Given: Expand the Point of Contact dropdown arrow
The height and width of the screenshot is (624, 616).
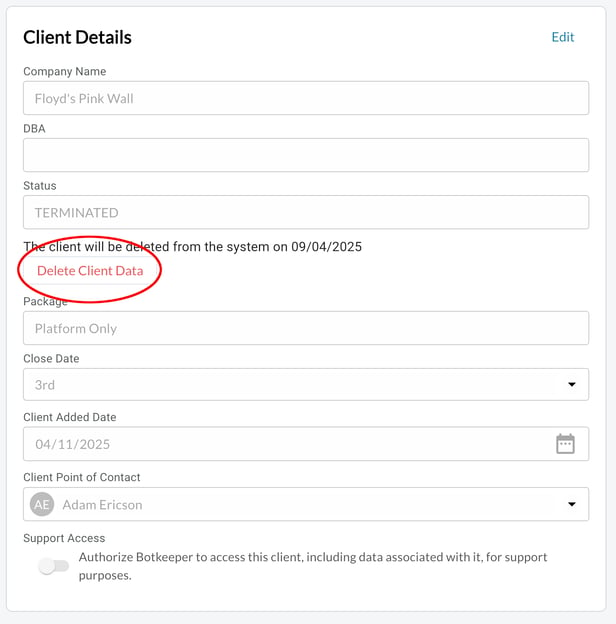Looking at the screenshot, I should 572,504.
